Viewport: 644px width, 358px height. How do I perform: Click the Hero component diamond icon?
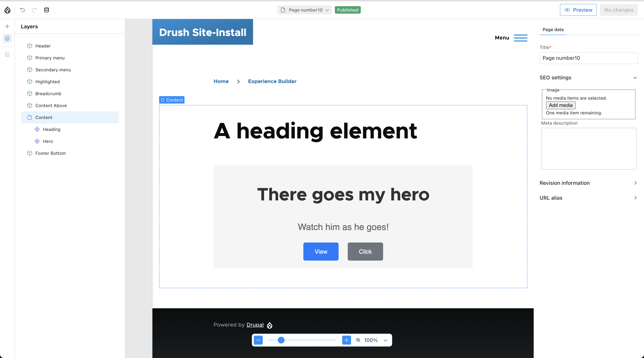[x=37, y=141]
